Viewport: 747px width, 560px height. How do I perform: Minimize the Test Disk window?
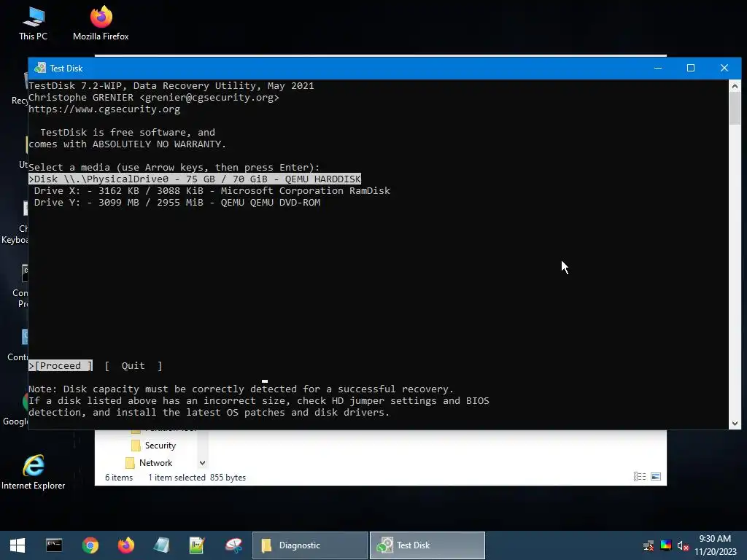click(658, 68)
